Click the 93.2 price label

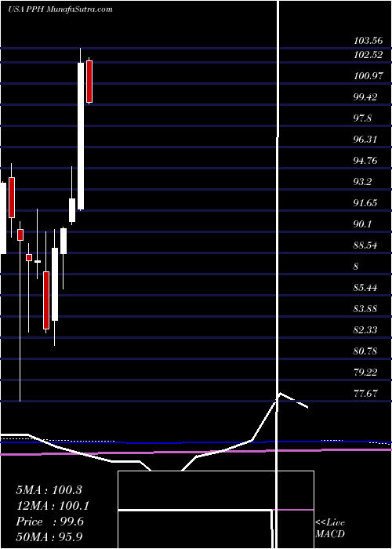coord(362,182)
